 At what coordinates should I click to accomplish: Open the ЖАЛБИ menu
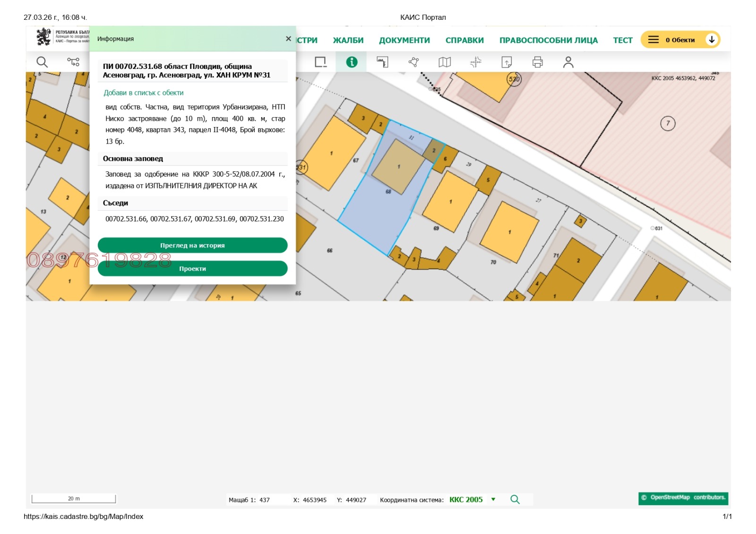click(x=348, y=41)
